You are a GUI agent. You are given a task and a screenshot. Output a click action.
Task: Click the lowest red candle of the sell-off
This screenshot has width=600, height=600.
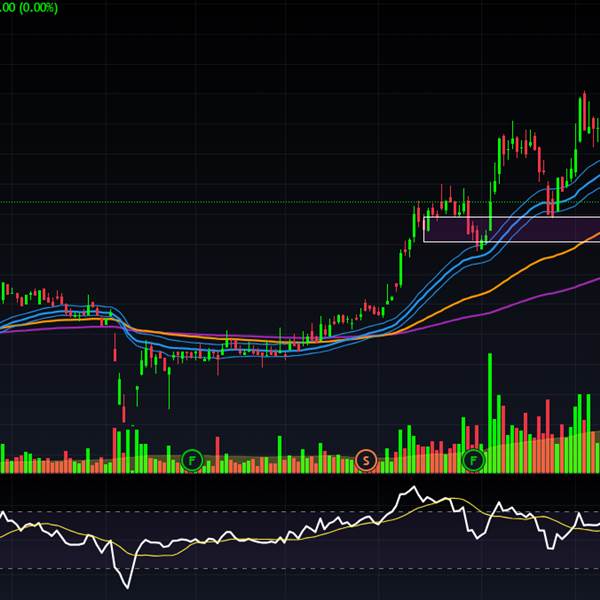[x=124, y=412]
